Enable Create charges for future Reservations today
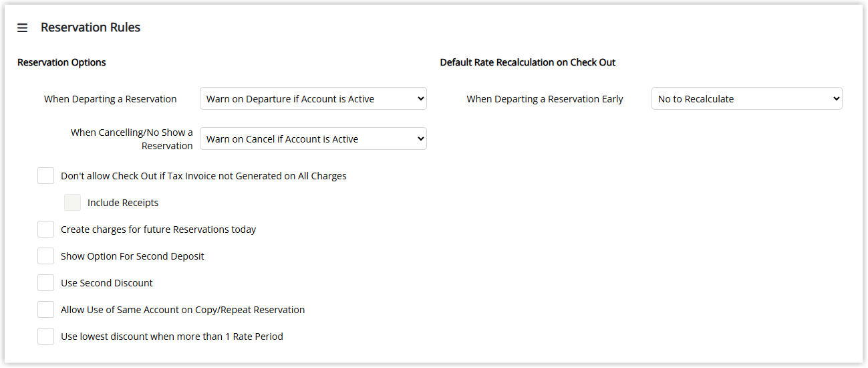 tap(46, 229)
